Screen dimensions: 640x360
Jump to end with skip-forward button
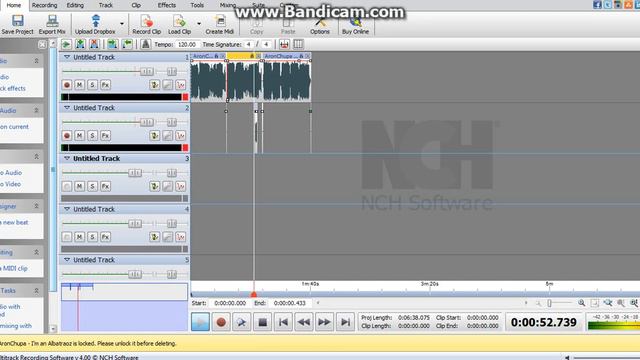pyautogui.click(x=345, y=322)
